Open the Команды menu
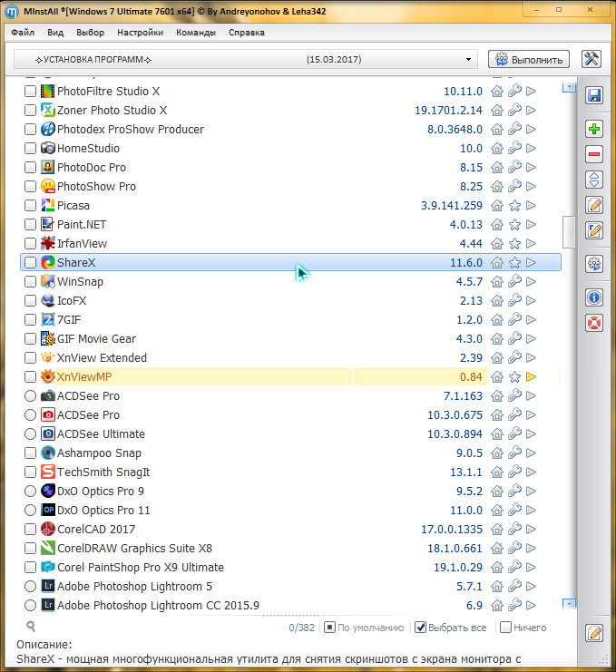616x672 pixels. pos(196,33)
